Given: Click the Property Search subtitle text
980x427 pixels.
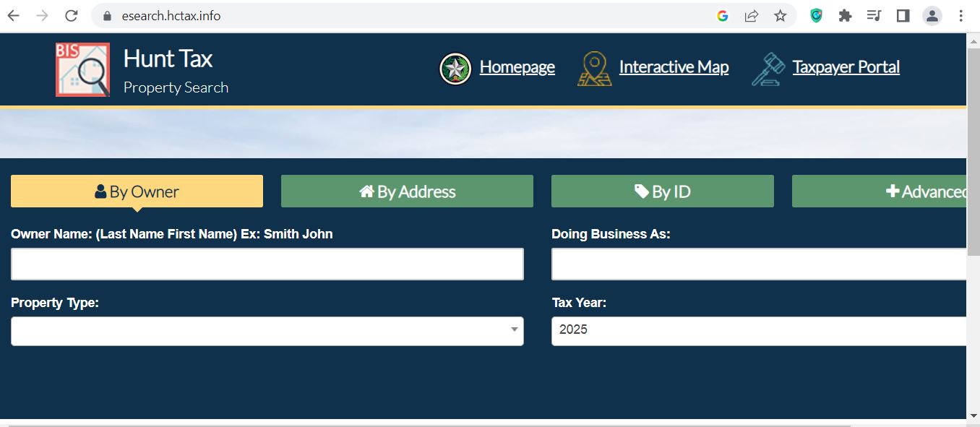Looking at the screenshot, I should 176,87.
